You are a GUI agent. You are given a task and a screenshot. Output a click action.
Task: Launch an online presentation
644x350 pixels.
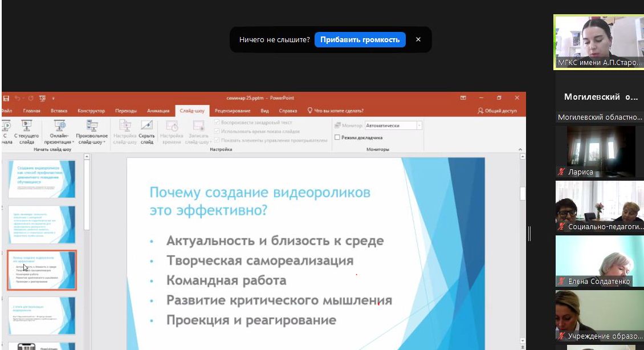pyautogui.click(x=58, y=131)
